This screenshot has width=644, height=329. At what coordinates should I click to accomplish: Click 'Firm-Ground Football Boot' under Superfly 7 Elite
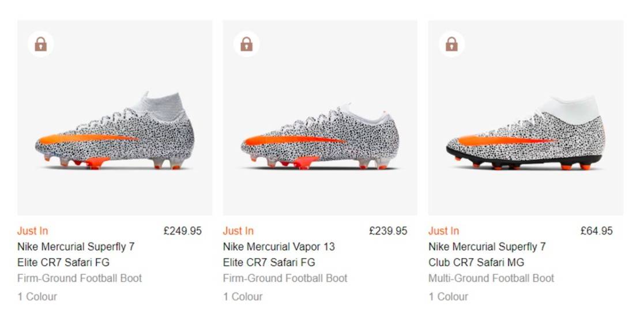pos(80,278)
